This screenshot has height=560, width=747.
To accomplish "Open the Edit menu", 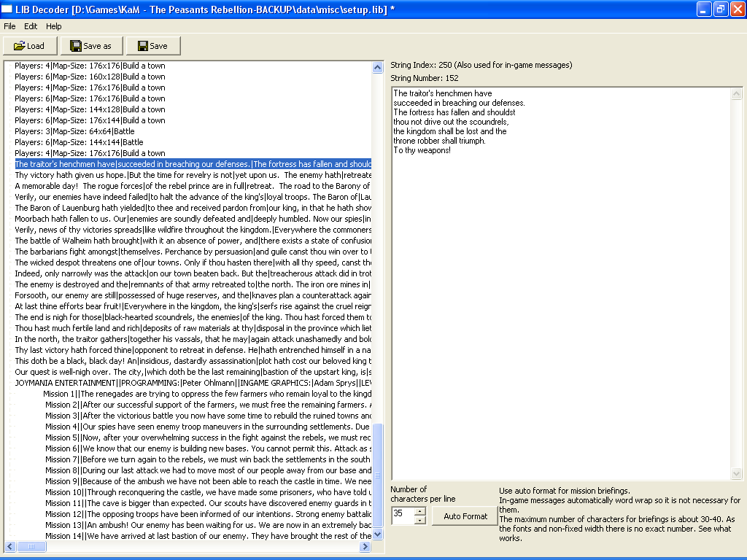I will pyautogui.click(x=31, y=26).
